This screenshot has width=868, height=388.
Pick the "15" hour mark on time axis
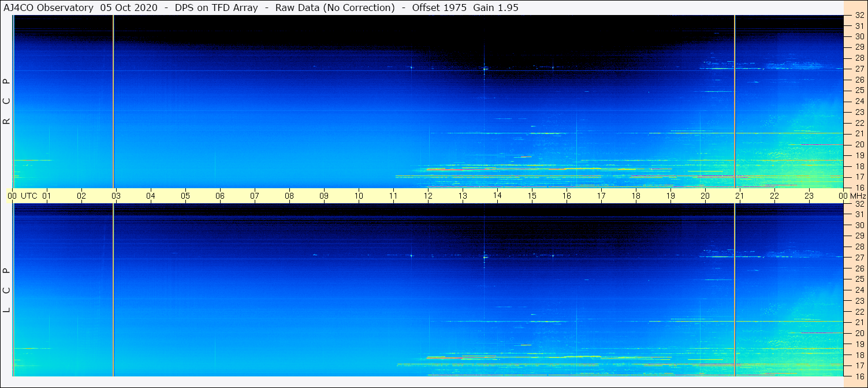click(532, 196)
